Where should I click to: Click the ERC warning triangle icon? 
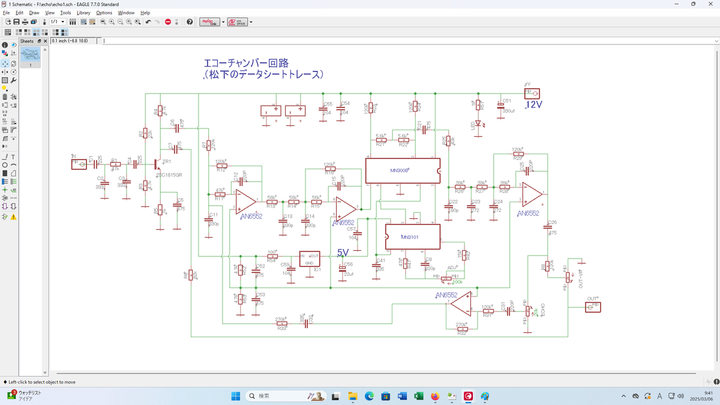14,215
